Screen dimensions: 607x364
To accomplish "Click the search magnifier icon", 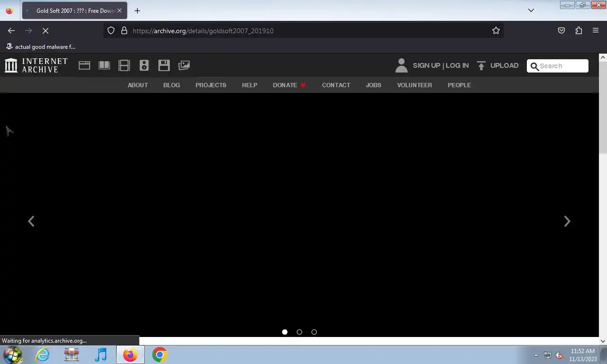I will tap(534, 66).
